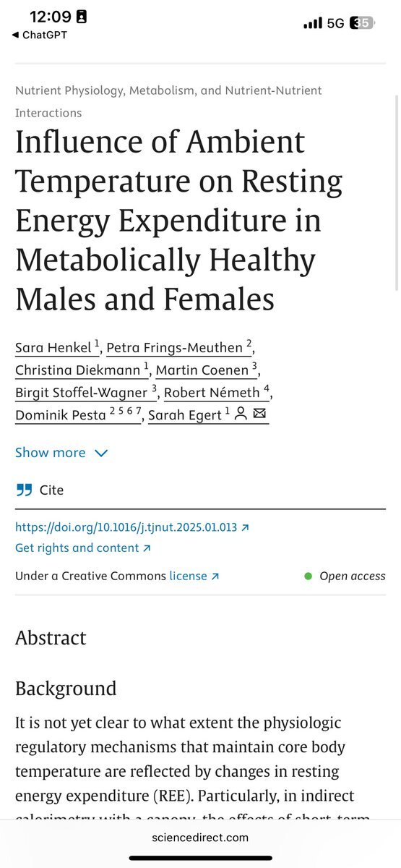The height and width of the screenshot is (868, 401).
Task: Click the arrow icon beside the DOI link
Action: pos(245,527)
